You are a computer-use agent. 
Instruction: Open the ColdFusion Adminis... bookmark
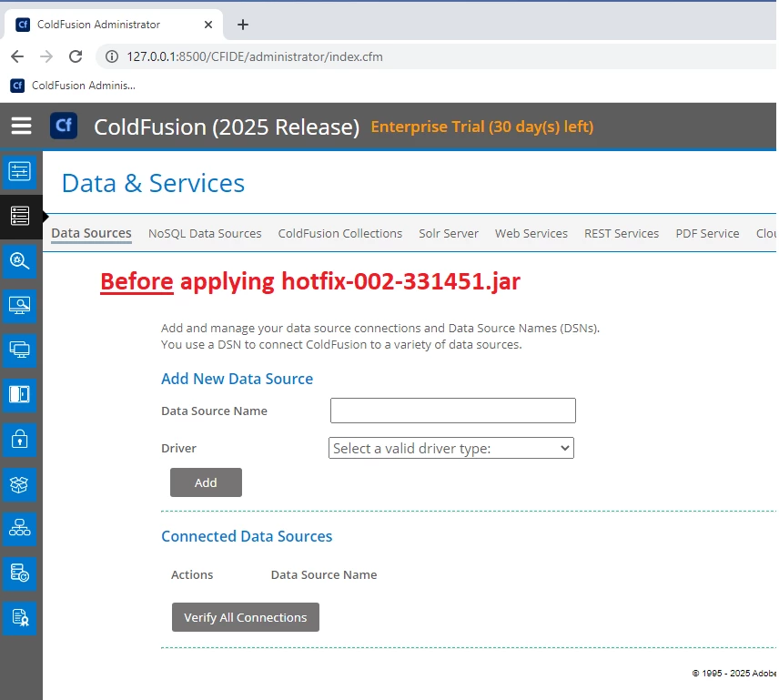(73, 86)
